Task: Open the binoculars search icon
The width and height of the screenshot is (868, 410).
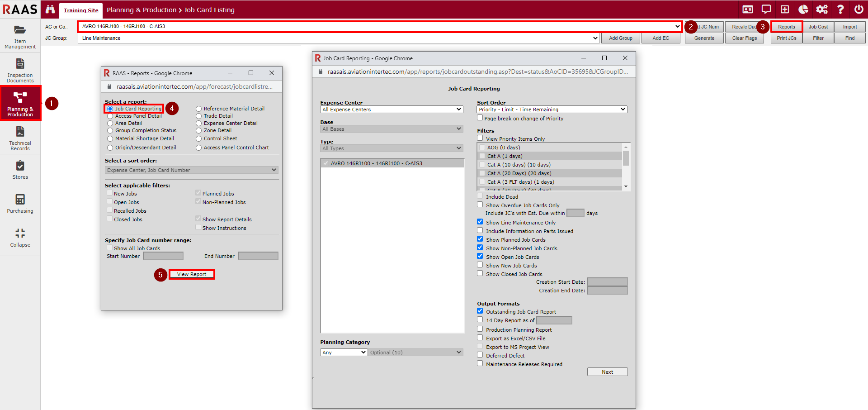Action: point(50,10)
